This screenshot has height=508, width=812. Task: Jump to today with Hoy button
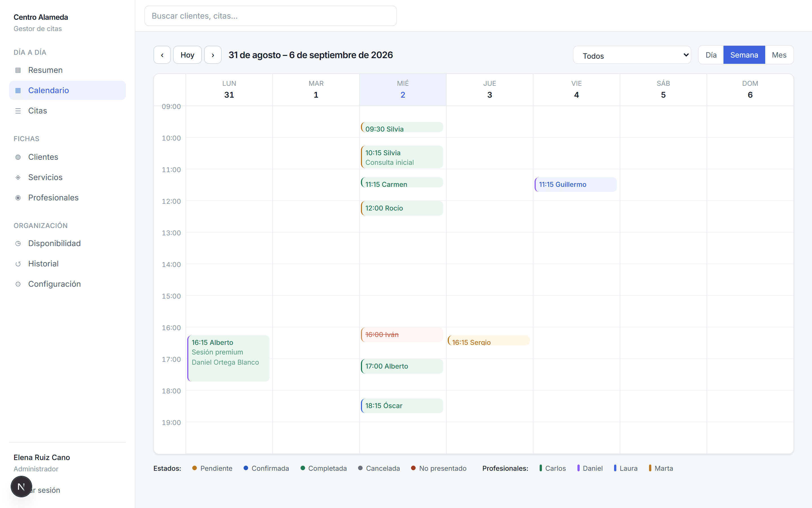pyautogui.click(x=187, y=55)
